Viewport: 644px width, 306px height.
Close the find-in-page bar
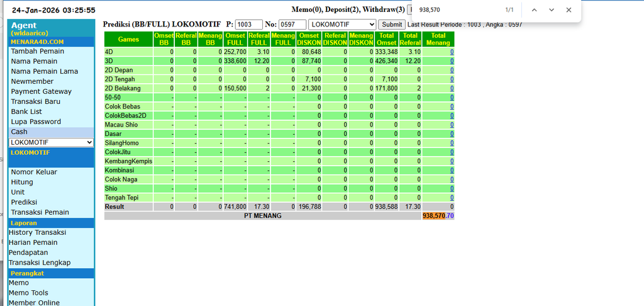[569, 10]
